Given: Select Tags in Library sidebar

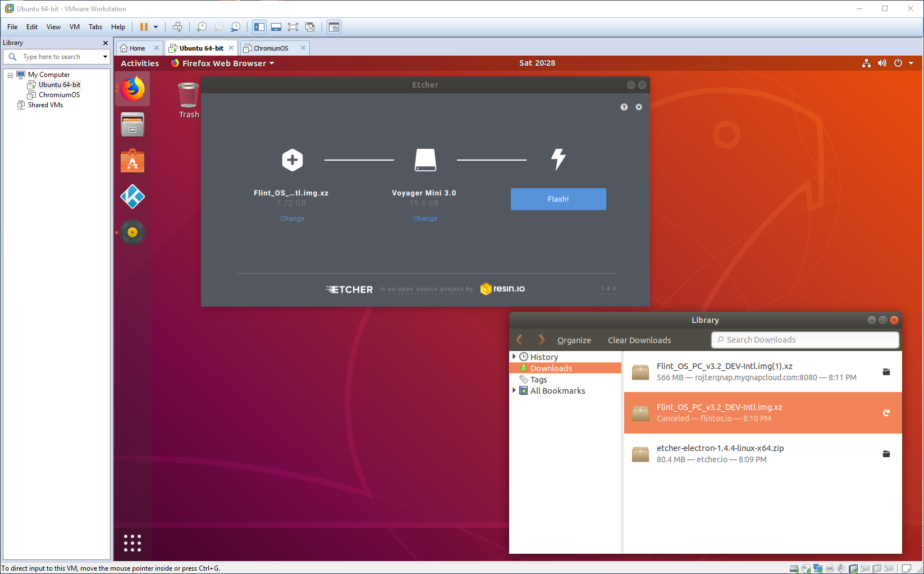Looking at the screenshot, I should [538, 380].
